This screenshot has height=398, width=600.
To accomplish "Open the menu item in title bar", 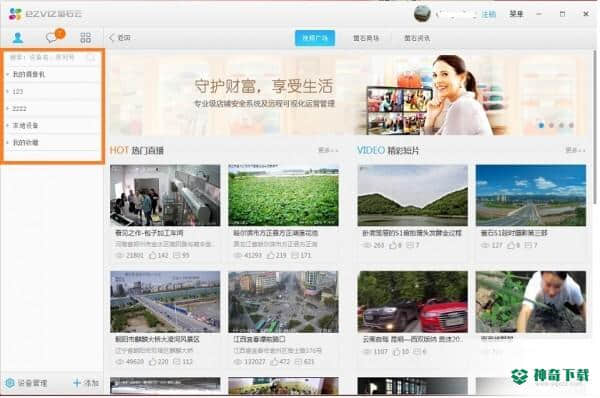I will tap(516, 14).
